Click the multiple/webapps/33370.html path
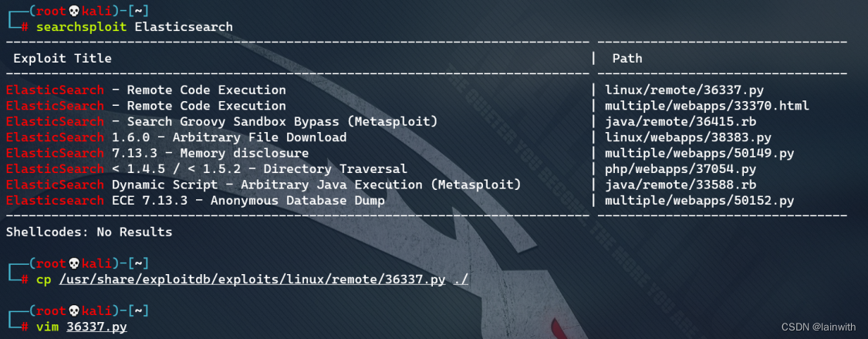The height and width of the screenshot is (339, 868). [x=707, y=106]
